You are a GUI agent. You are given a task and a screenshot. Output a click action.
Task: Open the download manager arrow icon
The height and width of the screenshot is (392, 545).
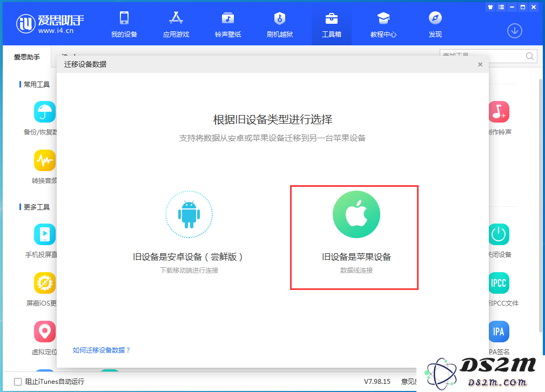(514, 31)
